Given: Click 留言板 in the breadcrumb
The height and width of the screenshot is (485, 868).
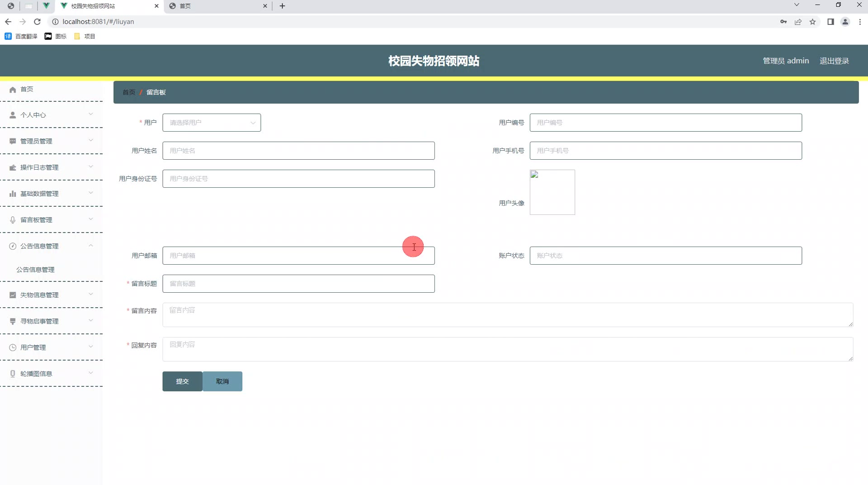Looking at the screenshot, I should 156,92.
